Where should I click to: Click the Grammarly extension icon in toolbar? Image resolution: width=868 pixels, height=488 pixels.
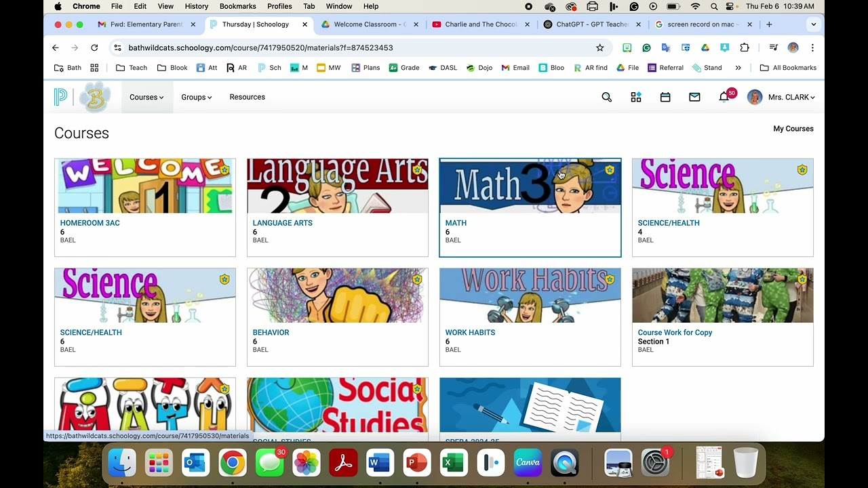point(646,47)
